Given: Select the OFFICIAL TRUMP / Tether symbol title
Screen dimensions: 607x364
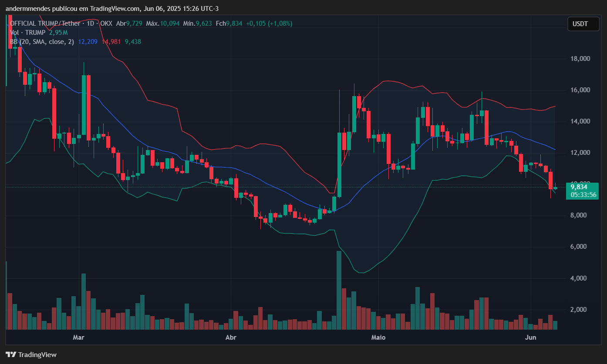Looking at the screenshot, I should pyautogui.click(x=45, y=23).
